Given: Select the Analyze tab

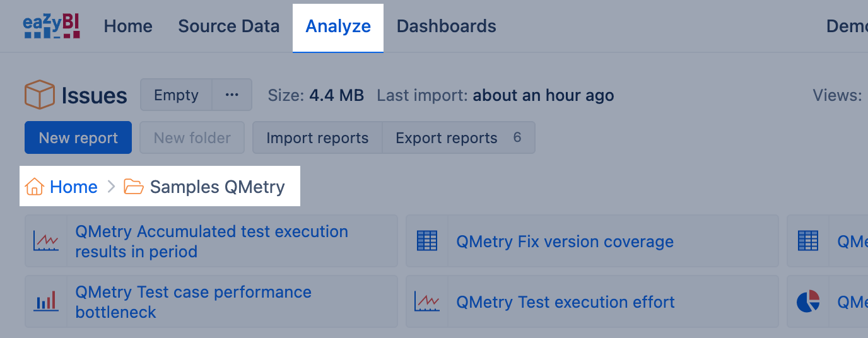Looking at the screenshot, I should pos(338,26).
